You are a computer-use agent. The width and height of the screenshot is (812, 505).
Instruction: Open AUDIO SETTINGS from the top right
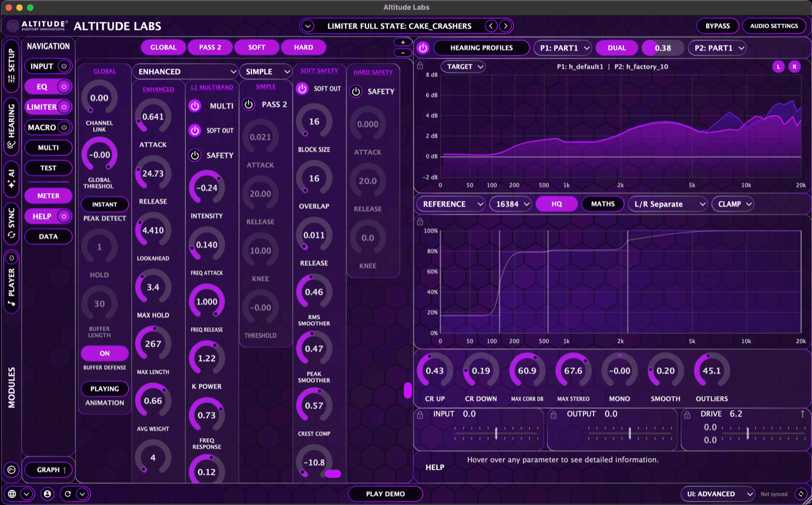pyautogui.click(x=774, y=26)
